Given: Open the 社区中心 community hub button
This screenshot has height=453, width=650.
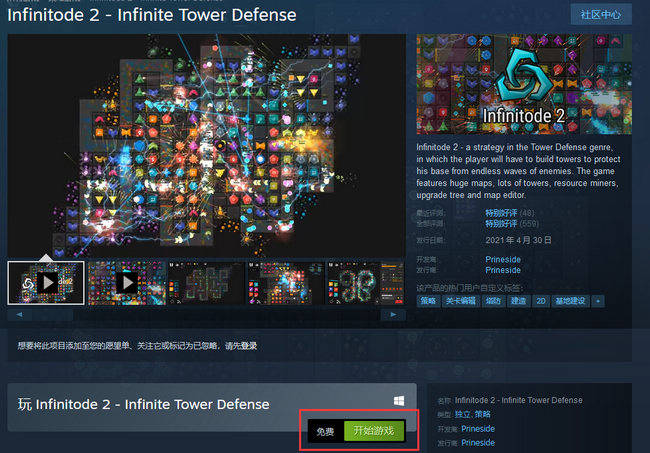Looking at the screenshot, I should [x=601, y=15].
